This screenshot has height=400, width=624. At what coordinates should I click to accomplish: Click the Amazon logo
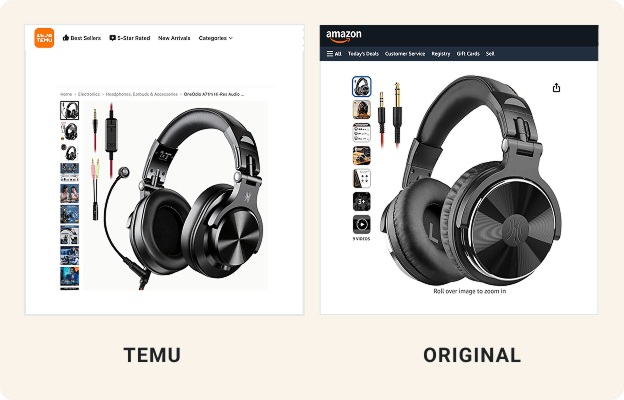[343, 35]
